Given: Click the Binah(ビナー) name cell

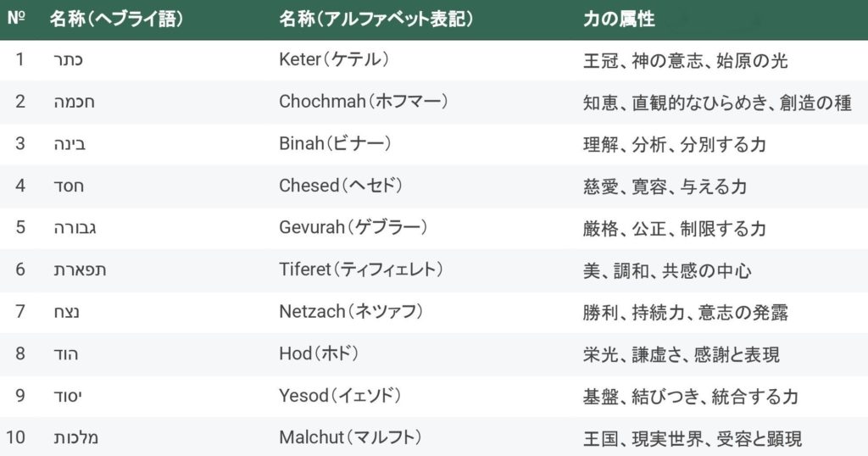Looking at the screenshot, I should point(335,144).
